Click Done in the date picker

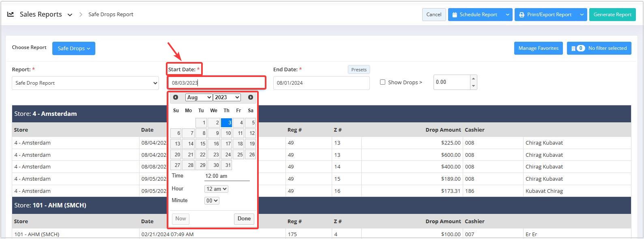[244, 219]
